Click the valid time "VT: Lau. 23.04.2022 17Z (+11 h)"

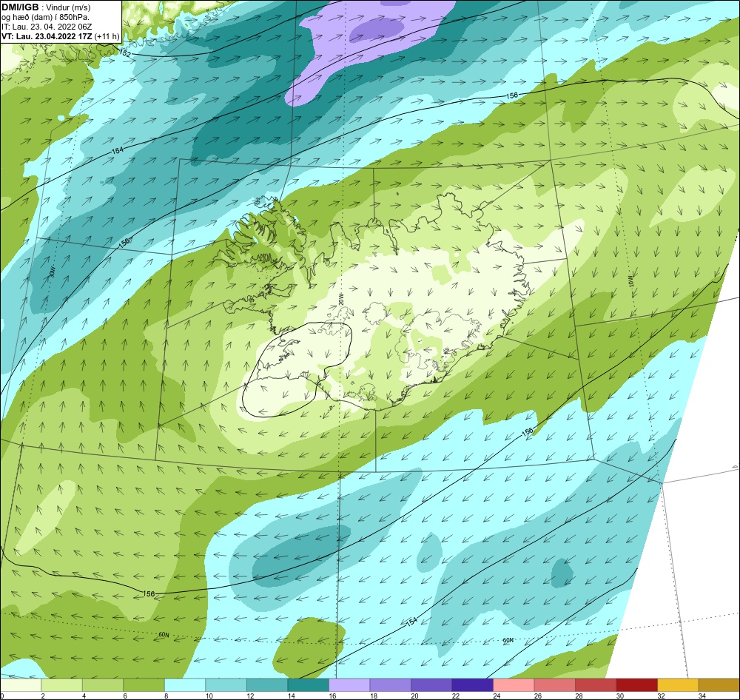click(61, 36)
